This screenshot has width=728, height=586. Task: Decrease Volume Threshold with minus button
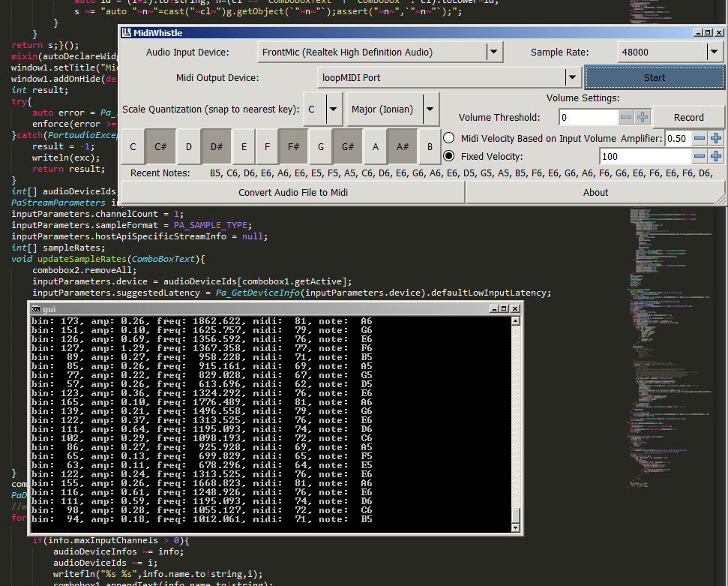(626, 117)
